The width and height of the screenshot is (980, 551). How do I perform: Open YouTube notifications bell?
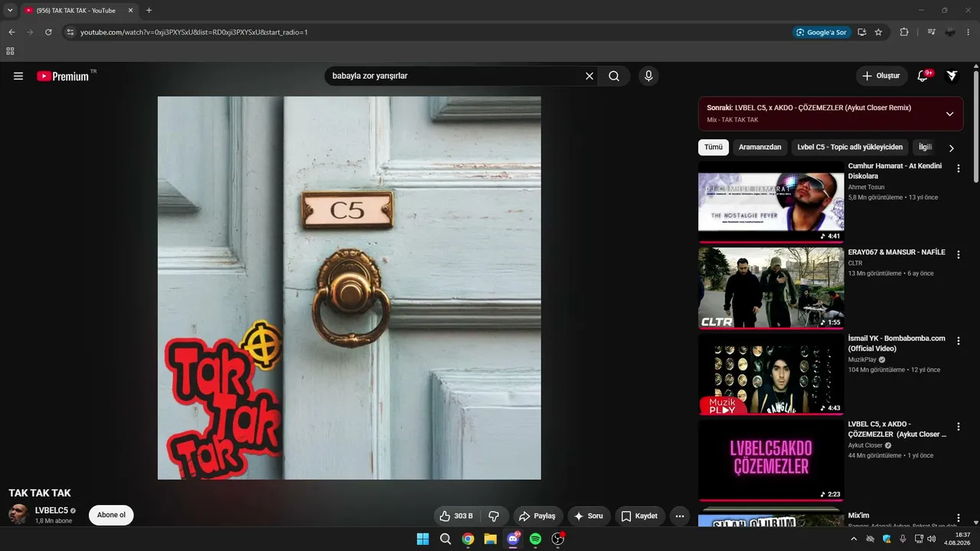[923, 76]
